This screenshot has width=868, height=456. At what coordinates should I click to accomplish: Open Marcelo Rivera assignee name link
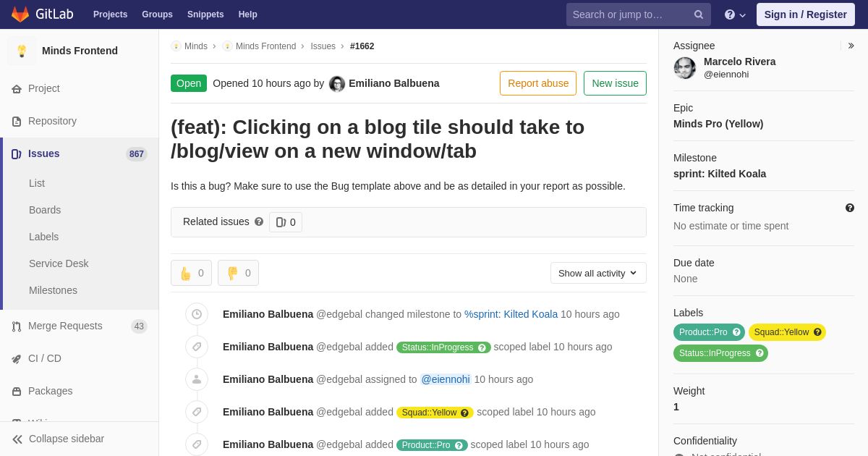[x=740, y=62]
